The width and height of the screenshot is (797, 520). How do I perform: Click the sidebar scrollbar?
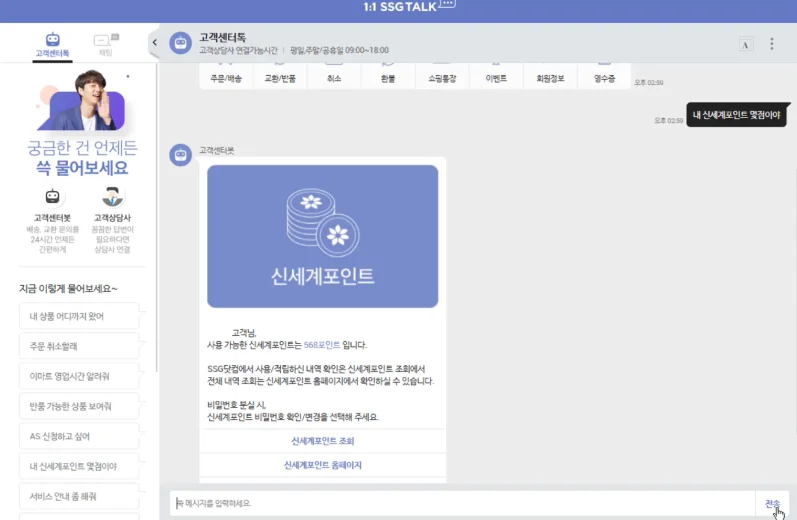click(157, 219)
